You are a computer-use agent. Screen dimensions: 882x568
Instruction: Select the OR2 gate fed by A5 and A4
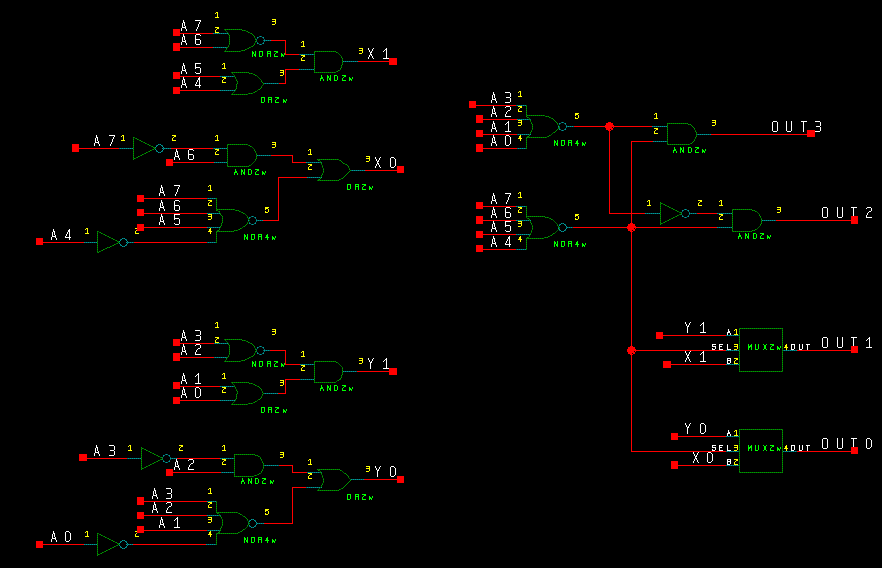(x=248, y=83)
